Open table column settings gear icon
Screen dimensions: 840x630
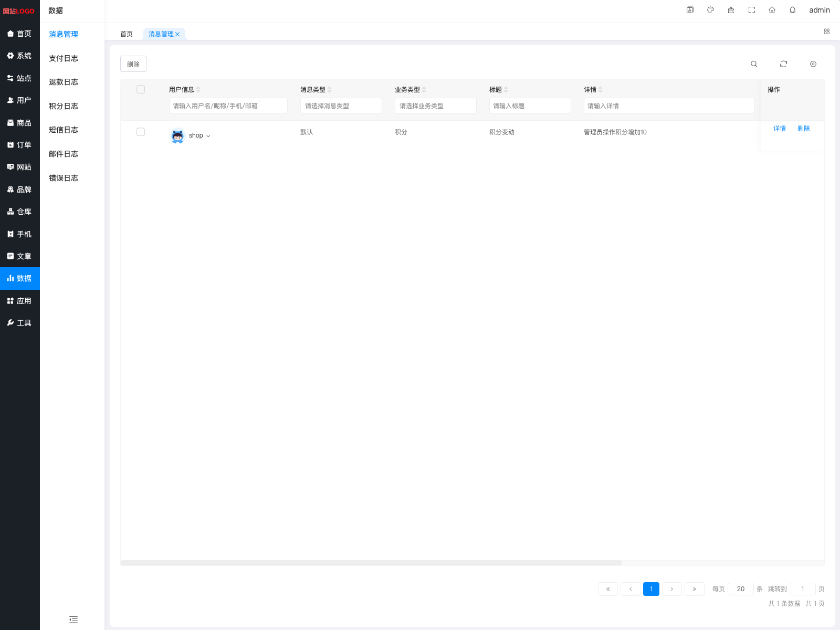pyautogui.click(x=813, y=64)
